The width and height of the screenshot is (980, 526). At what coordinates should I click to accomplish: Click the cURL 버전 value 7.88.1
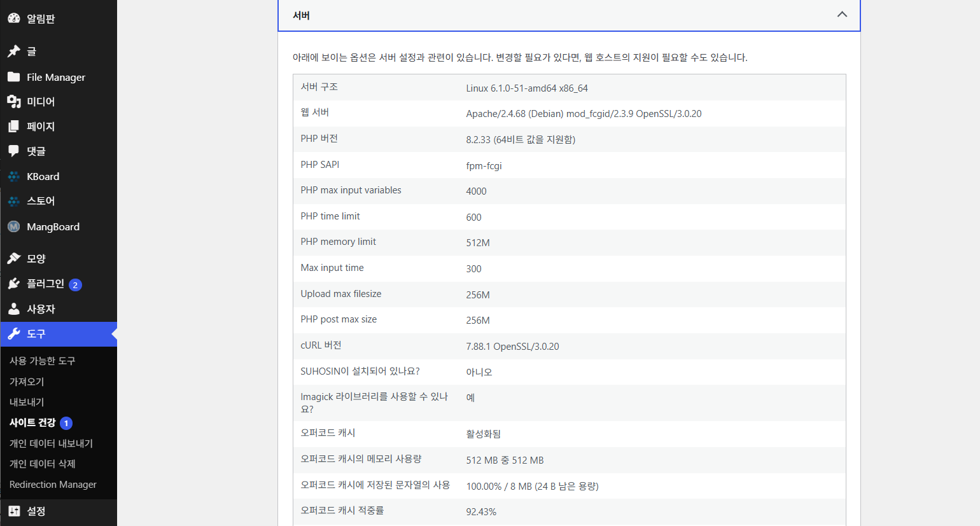(512, 347)
